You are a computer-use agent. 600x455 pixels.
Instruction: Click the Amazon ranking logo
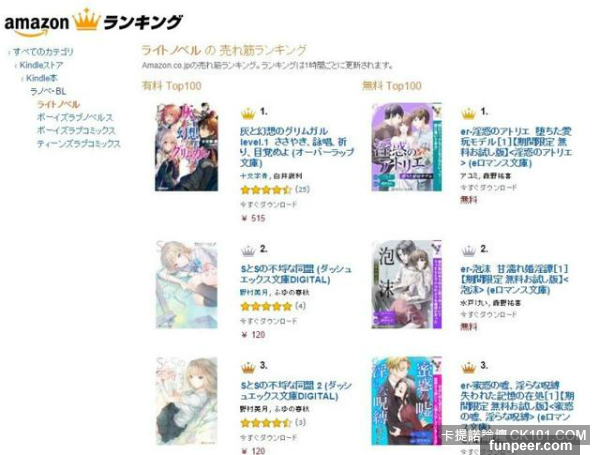click(x=93, y=23)
